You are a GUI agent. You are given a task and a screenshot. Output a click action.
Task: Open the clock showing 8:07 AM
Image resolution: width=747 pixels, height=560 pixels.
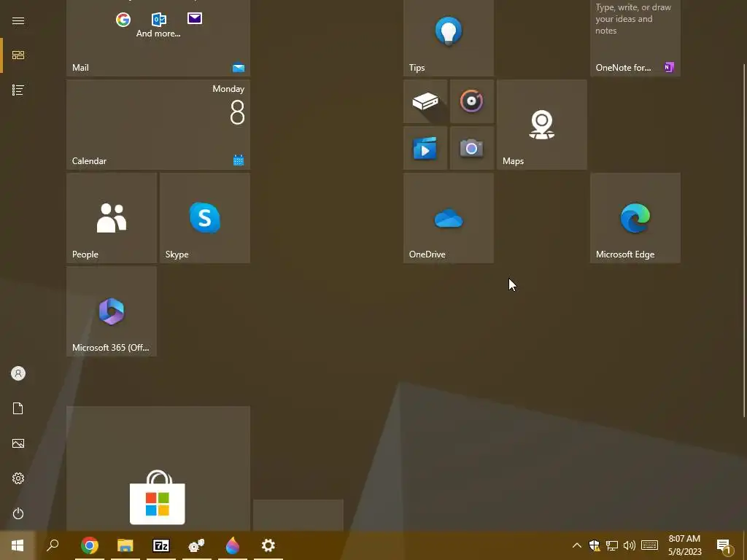tap(684, 545)
